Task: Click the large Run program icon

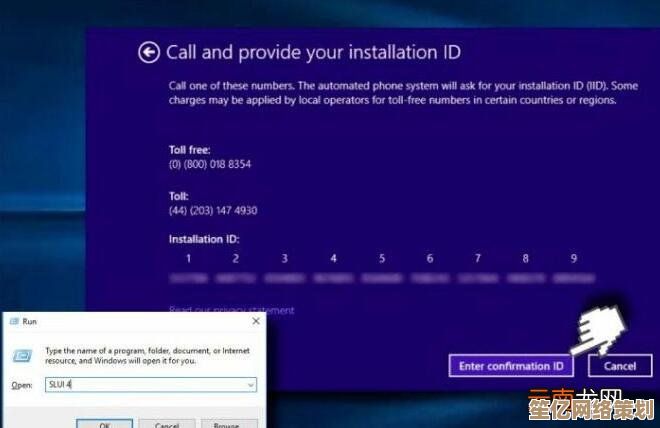Action: [19, 357]
